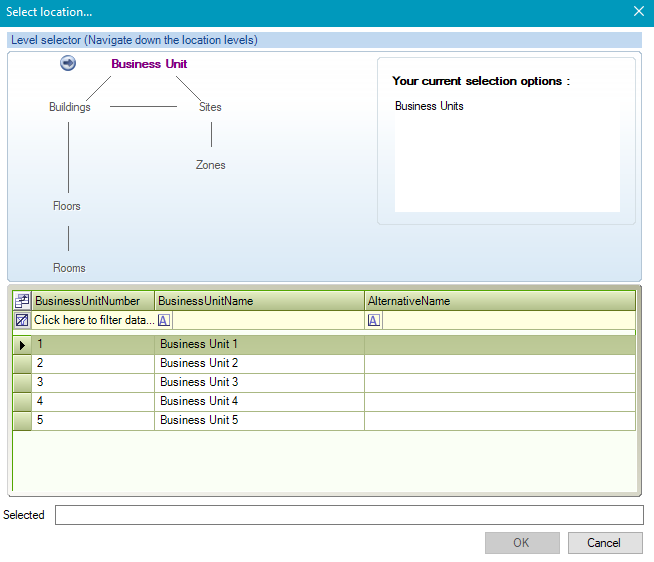
Task: Click row selector for Business Unit 5
Action: 22,420
